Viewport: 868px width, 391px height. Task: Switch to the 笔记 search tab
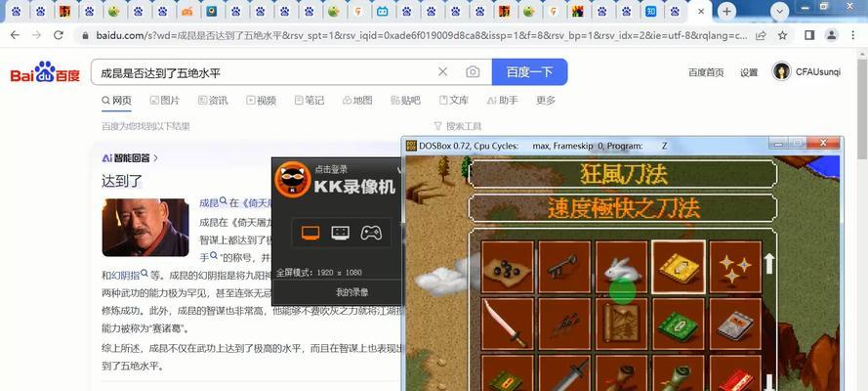tap(310, 101)
